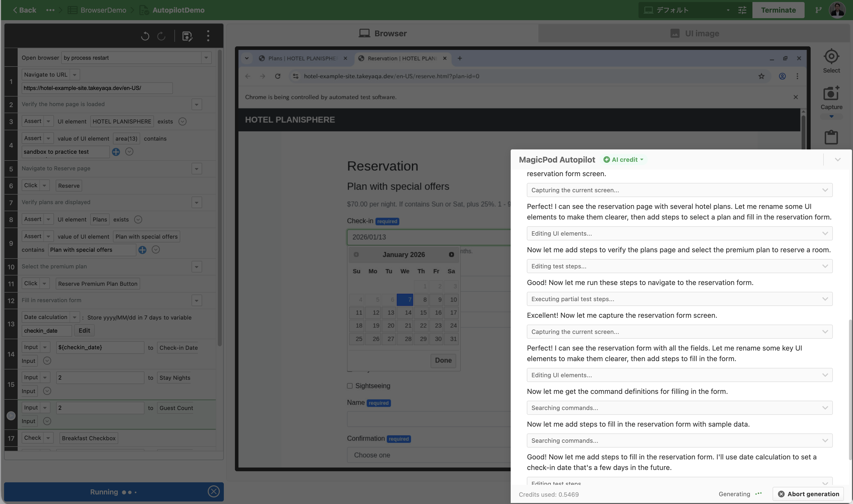Open the three-dot editor options menu
The width and height of the screenshot is (853, 504).
(x=208, y=36)
